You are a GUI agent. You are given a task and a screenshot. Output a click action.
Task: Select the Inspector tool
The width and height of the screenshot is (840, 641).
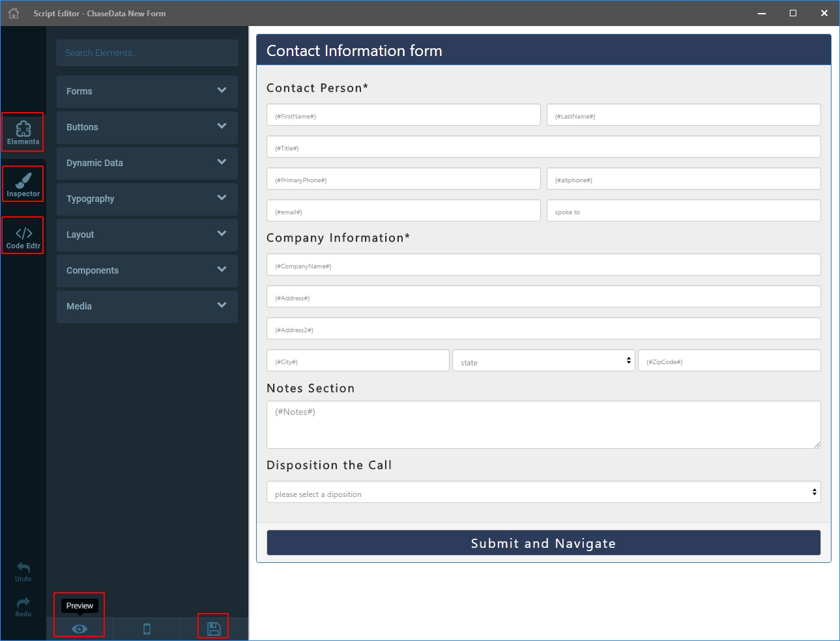[22, 184]
